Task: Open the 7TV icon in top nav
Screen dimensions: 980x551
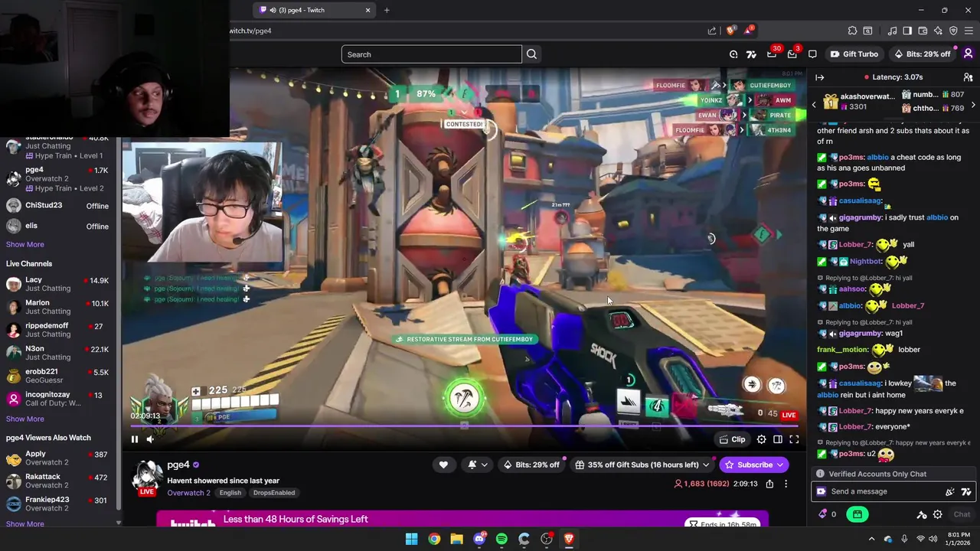Action: pos(751,54)
